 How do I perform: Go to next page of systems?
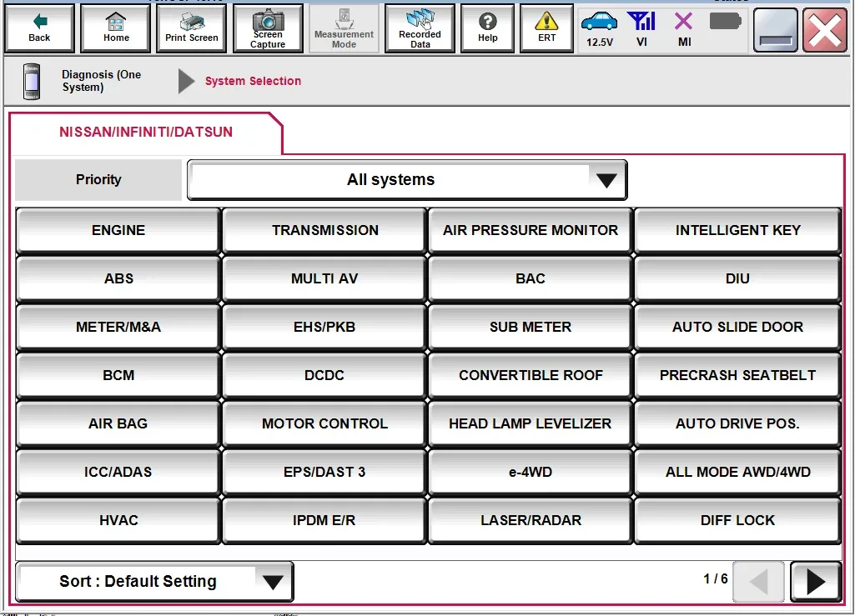click(x=816, y=582)
